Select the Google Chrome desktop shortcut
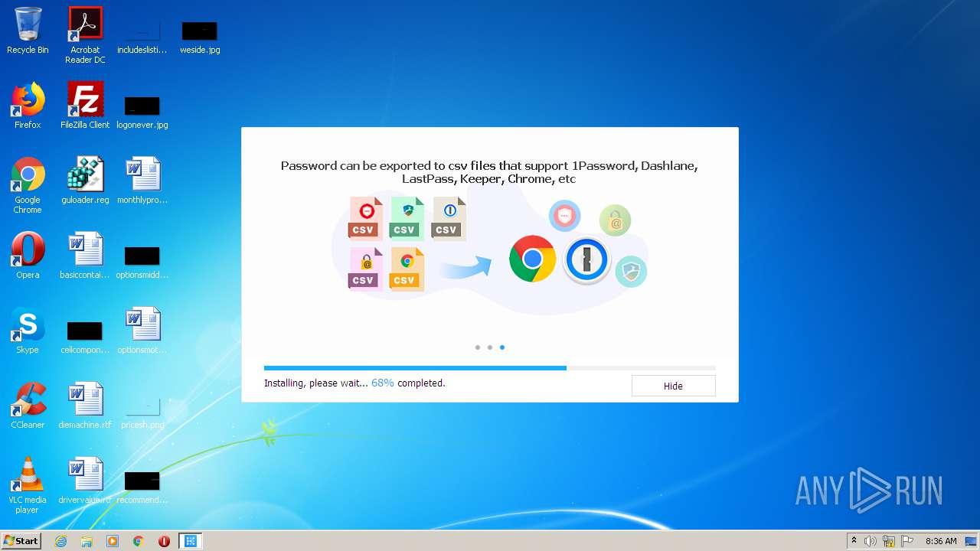The width and height of the screenshot is (980, 551). [28, 185]
